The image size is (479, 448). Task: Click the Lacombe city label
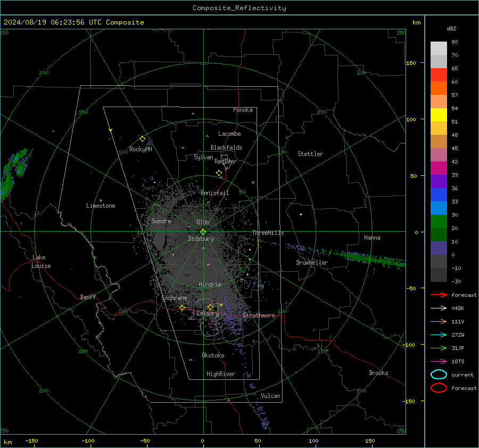(x=229, y=134)
